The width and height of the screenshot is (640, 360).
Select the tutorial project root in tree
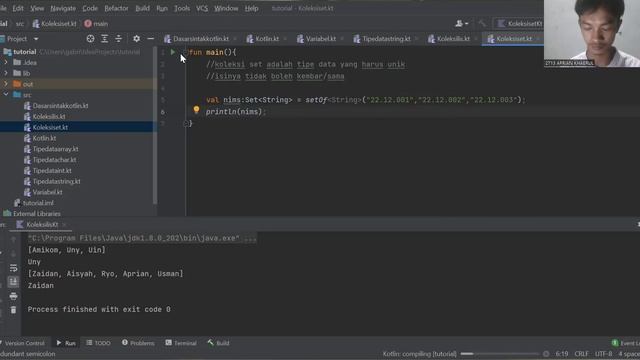[24, 52]
